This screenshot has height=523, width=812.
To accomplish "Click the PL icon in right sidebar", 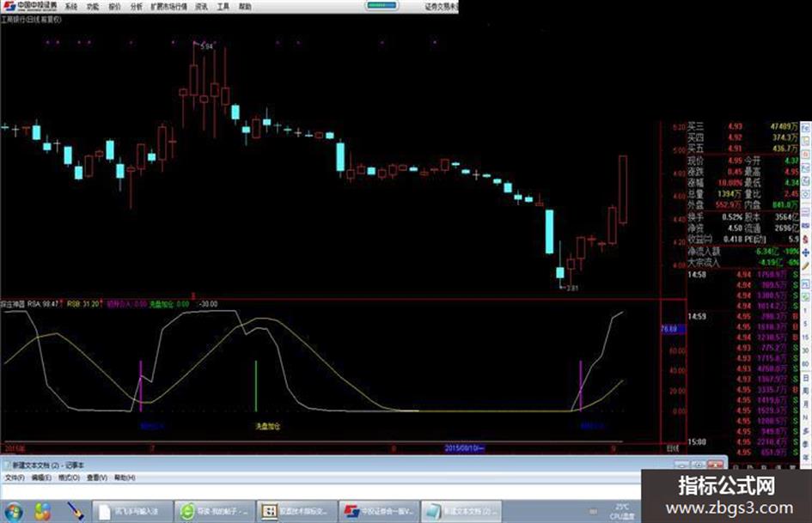I will (x=806, y=283).
